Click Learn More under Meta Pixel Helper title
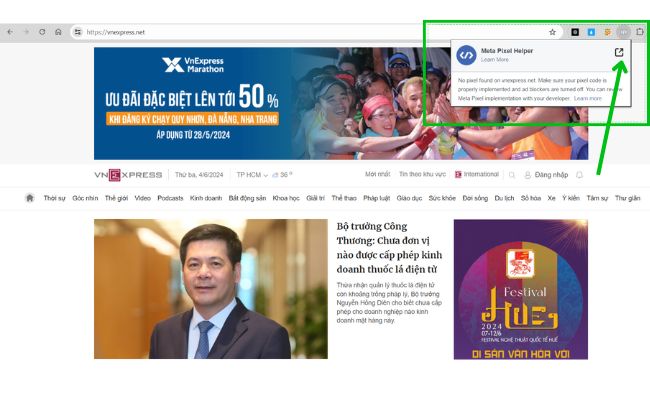This screenshot has width=650, height=400. point(494,60)
